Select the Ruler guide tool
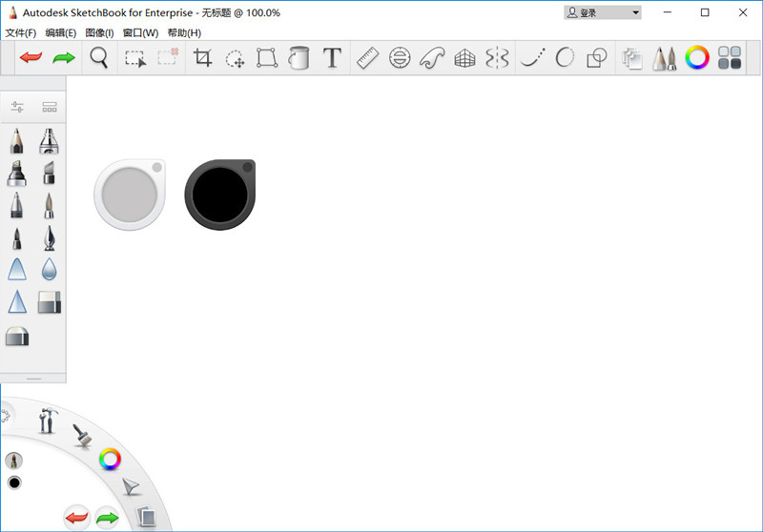 pos(368,58)
